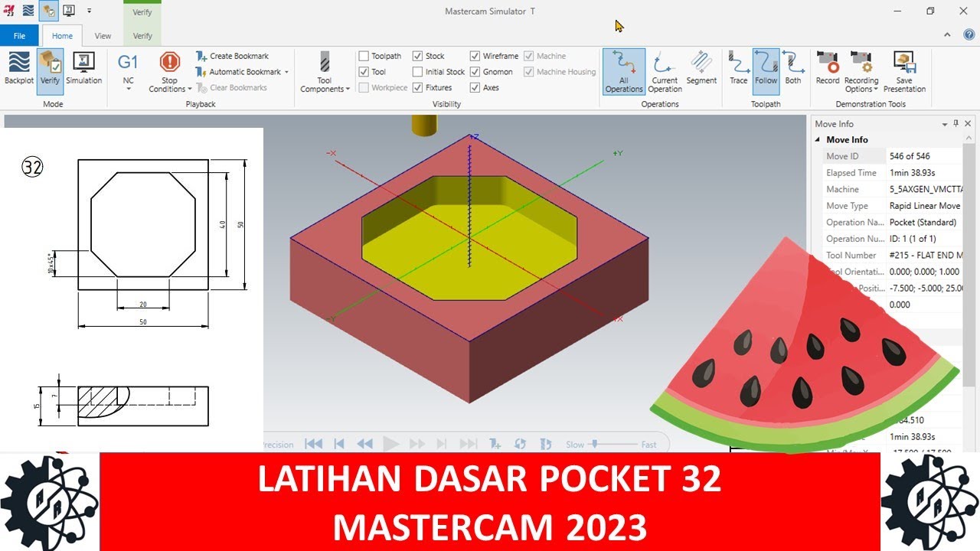This screenshot has height=551, width=980.
Task: Toggle the Axes checkbox
Action: [475, 88]
